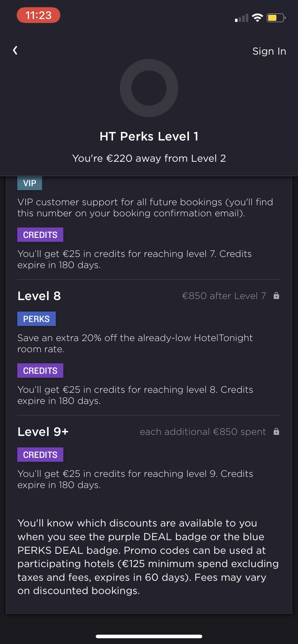Screen dimensions: 298x644
Task: Select the Level 8 heading
Action: 39,296
